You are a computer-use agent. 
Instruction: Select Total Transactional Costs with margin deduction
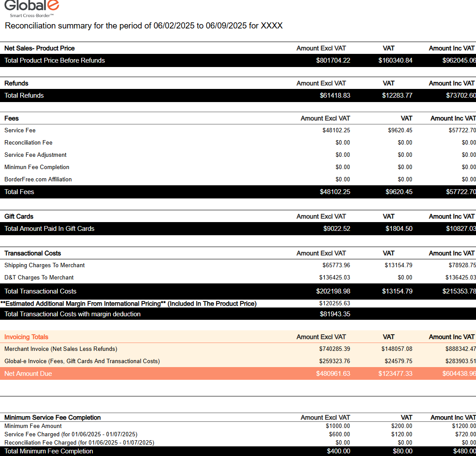click(x=72, y=314)
